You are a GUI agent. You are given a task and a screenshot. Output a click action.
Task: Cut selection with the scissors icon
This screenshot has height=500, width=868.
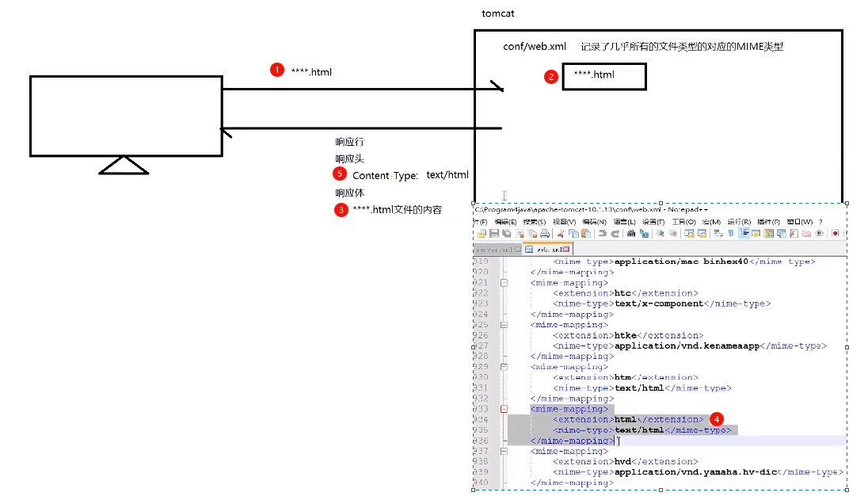(559, 232)
